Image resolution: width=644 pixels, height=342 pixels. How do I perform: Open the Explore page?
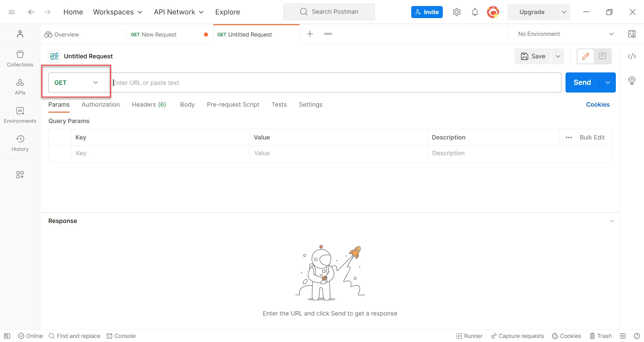228,12
